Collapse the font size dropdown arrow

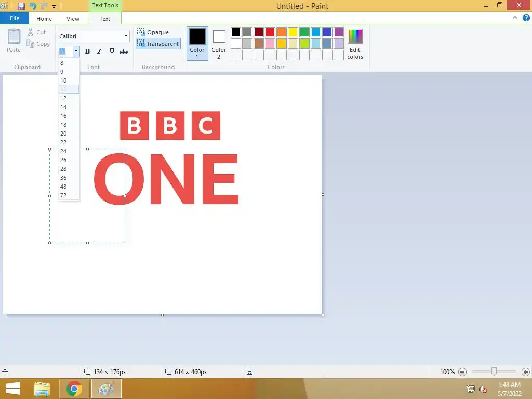(x=76, y=51)
